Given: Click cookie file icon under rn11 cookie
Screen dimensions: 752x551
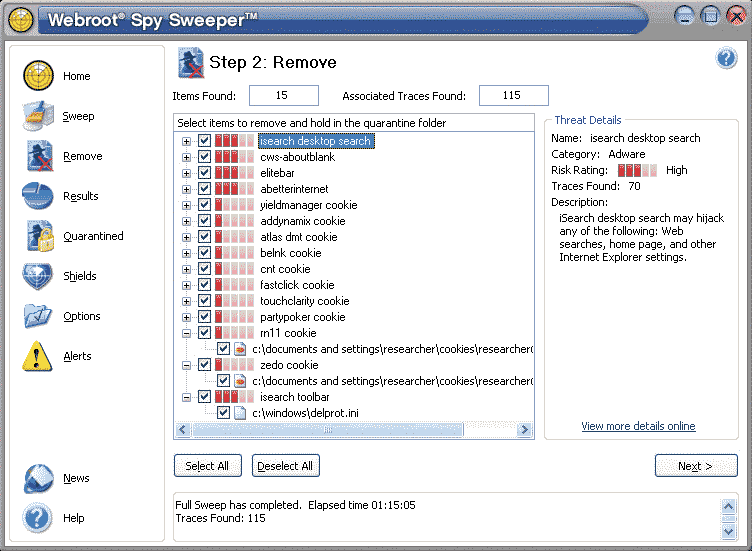Looking at the screenshot, I should click(240, 349).
